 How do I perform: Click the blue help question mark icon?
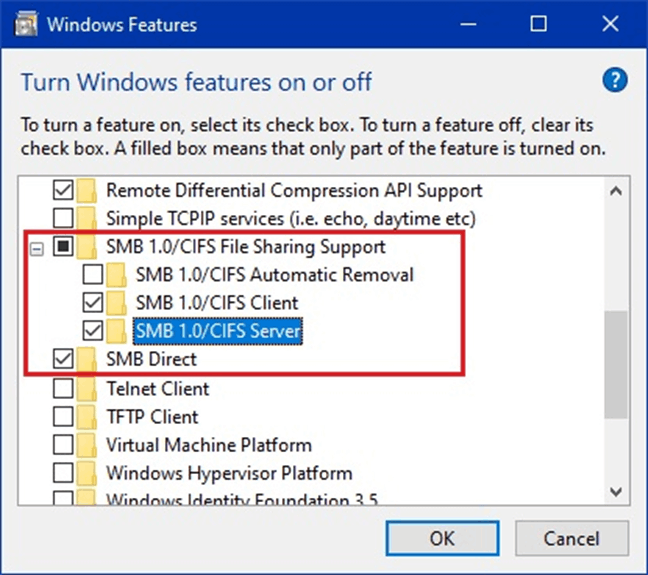(615, 80)
